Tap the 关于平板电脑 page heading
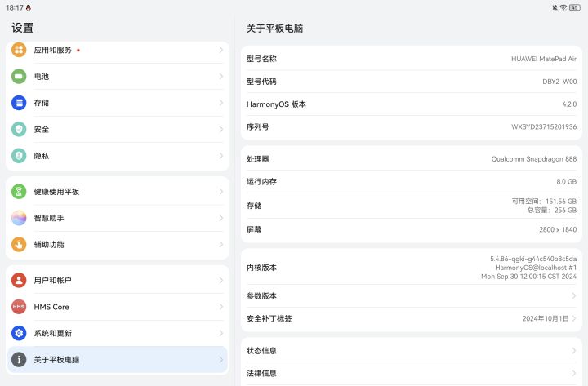Viewport: 588px width, 386px height. pos(275,29)
